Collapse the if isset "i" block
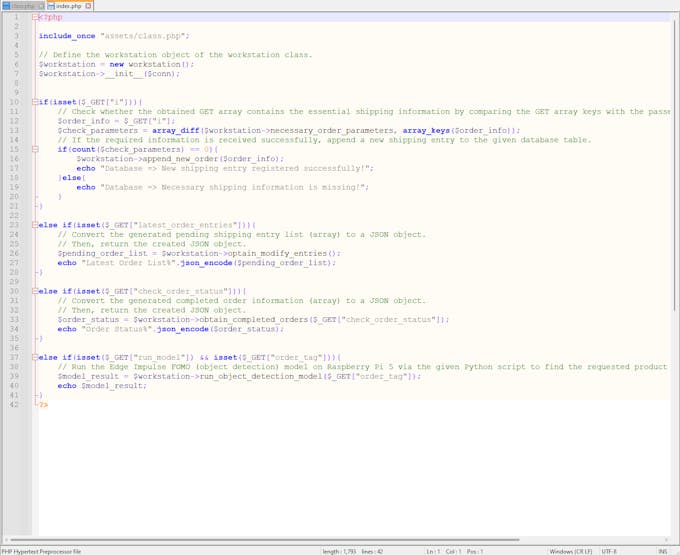Screen dimensions: 680x555 33,101
